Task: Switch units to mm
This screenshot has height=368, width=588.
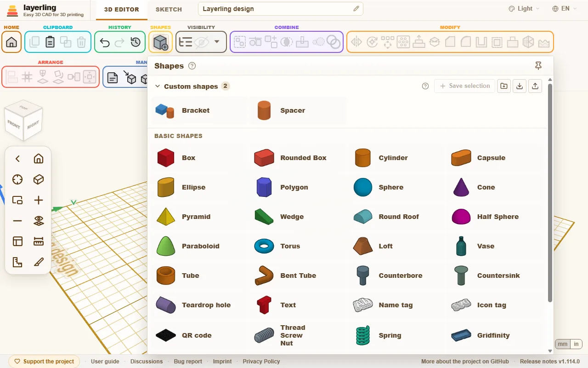Action: click(x=563, y=344)
